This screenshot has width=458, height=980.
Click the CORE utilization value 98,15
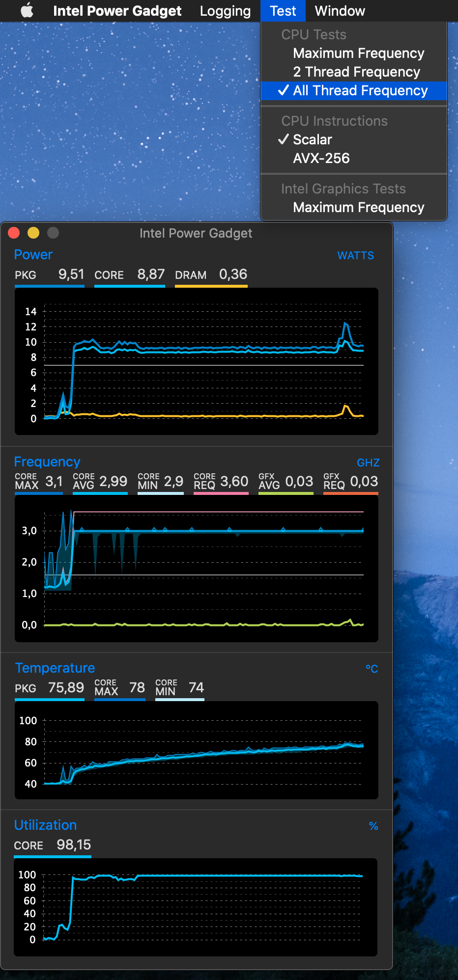pyautogui.click(x=74, y=844)
